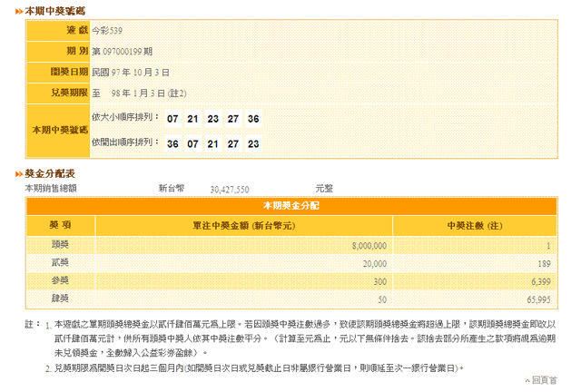This screenshot has width=581, height=392.
Task: Select number 36 in the draw-order row
Action: 172,143
